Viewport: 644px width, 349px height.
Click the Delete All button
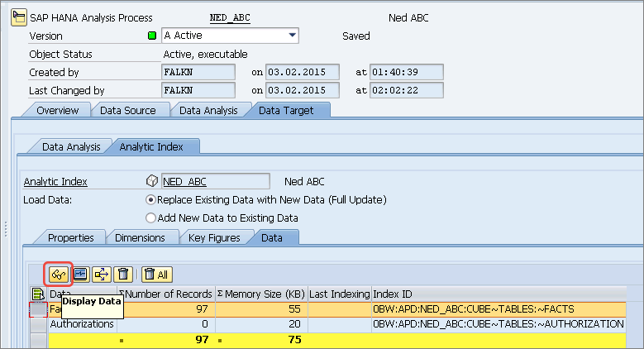click(157, 275)
